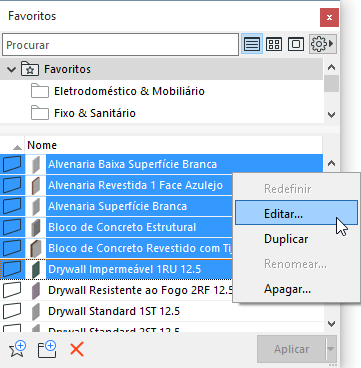Click wall tool icon of Drywall Standard 1ST
361x368 pixels.
pos(12,311)
